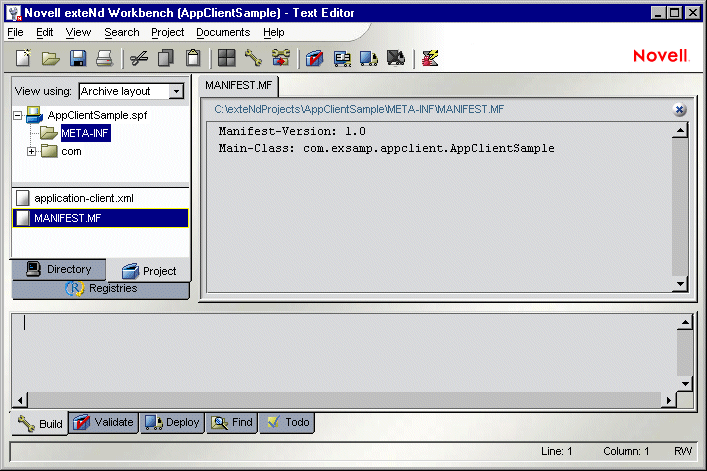Click the editor scrollbar down arrow
Viewport: 707px width, 471px height.
(679, 284)
